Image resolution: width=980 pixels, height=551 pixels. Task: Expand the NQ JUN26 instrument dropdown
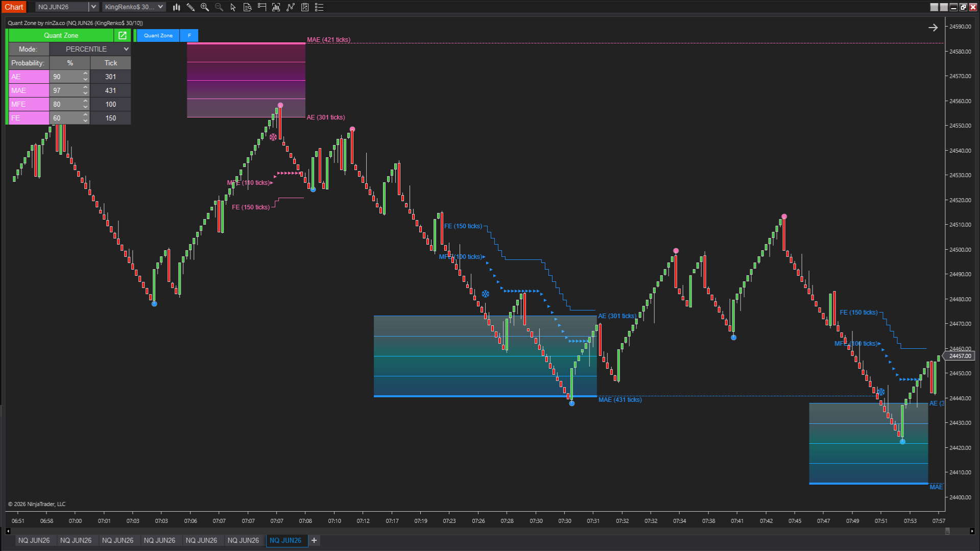[93, 7]
